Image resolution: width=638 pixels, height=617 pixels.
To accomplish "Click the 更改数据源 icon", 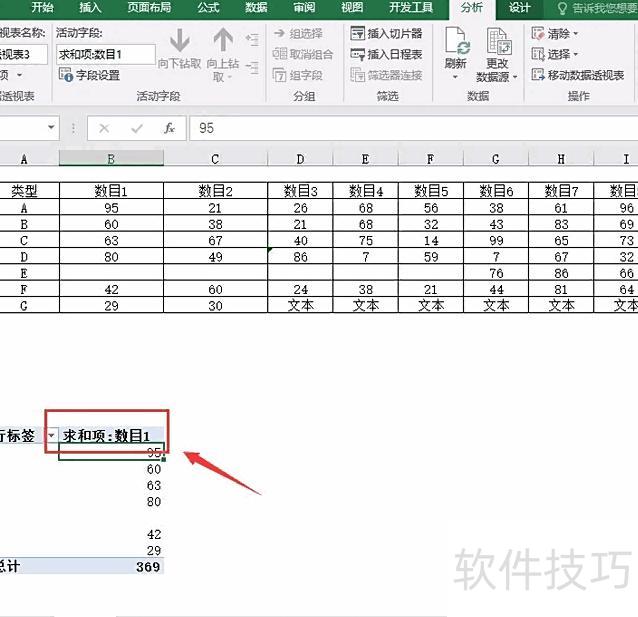I will pos(498,41).
